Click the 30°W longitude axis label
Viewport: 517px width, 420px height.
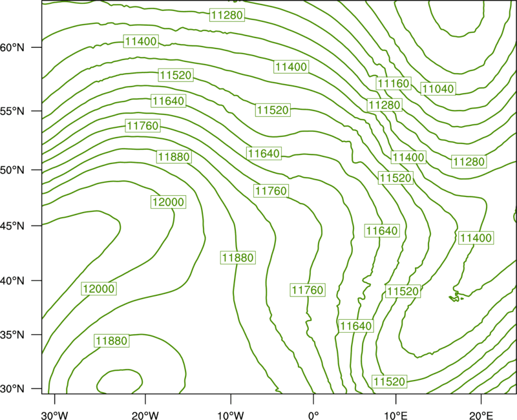click(54, 415)
